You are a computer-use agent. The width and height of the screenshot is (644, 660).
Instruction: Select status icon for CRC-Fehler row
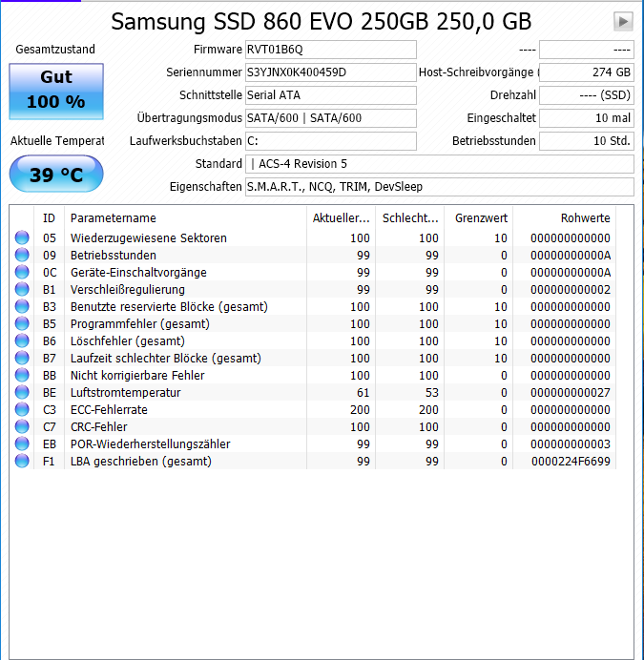click(x=22, y=427)
